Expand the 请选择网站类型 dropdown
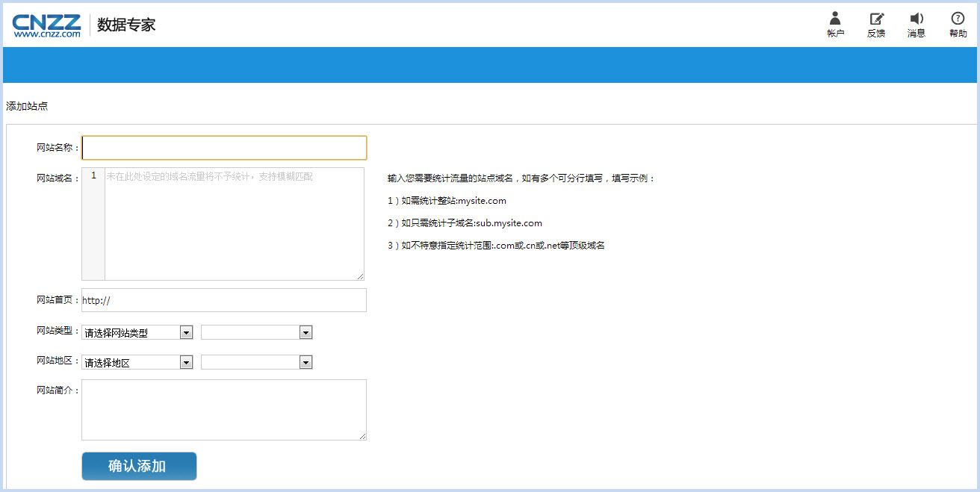The image size is (980, 492). coord(137,332)
